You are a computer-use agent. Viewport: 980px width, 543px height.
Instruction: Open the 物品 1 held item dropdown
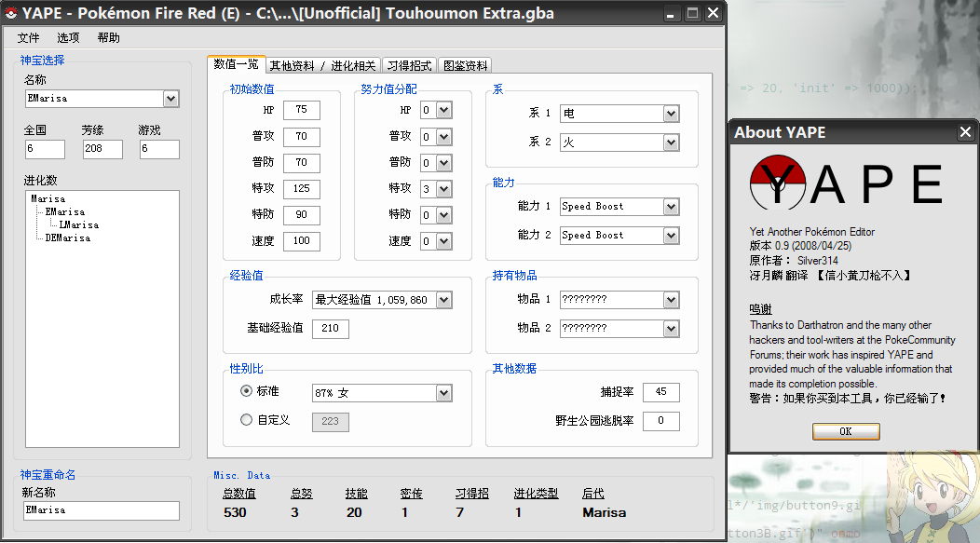coord(672,300)
